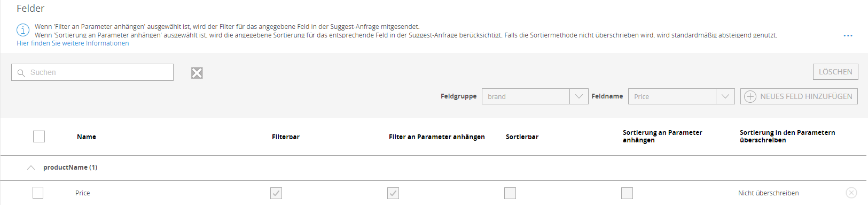
Task: Open the three-dots more options menu
Action: coord(848,36)
